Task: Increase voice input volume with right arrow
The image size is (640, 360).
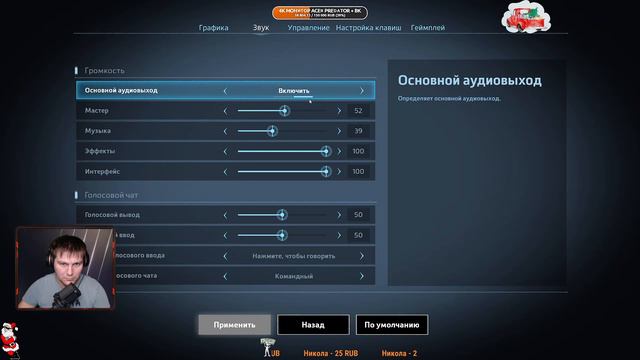Action: click(339, 235)
